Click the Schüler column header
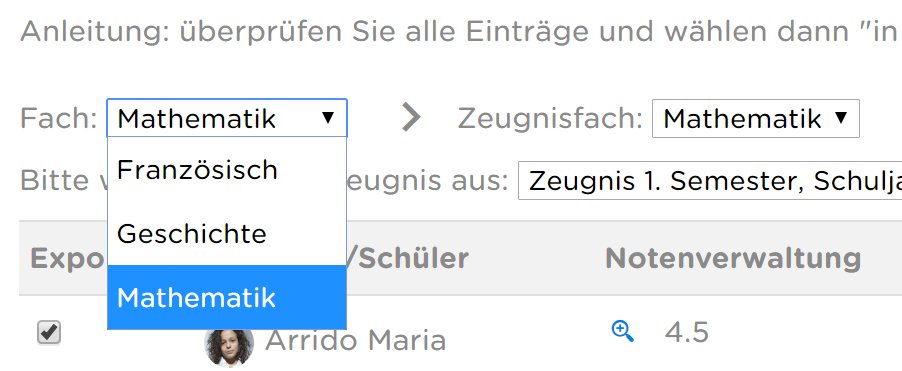Screen dimensions: 902x371 (x=408, y=259)
